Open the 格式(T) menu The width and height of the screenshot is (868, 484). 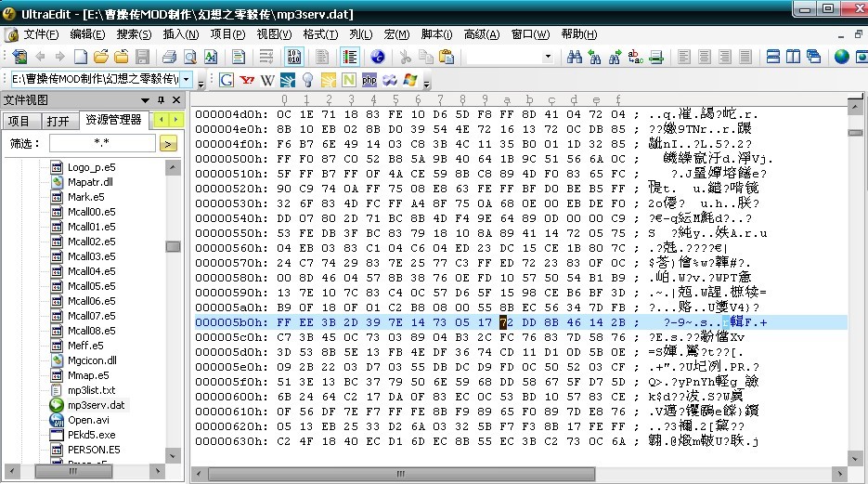pos(320,34)
